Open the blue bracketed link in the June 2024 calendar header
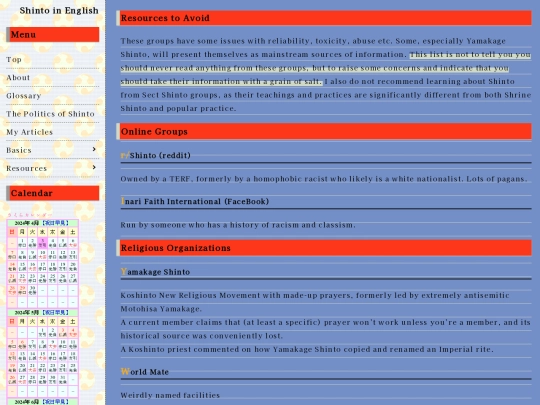The image size is (540, 405). [55, 402]
